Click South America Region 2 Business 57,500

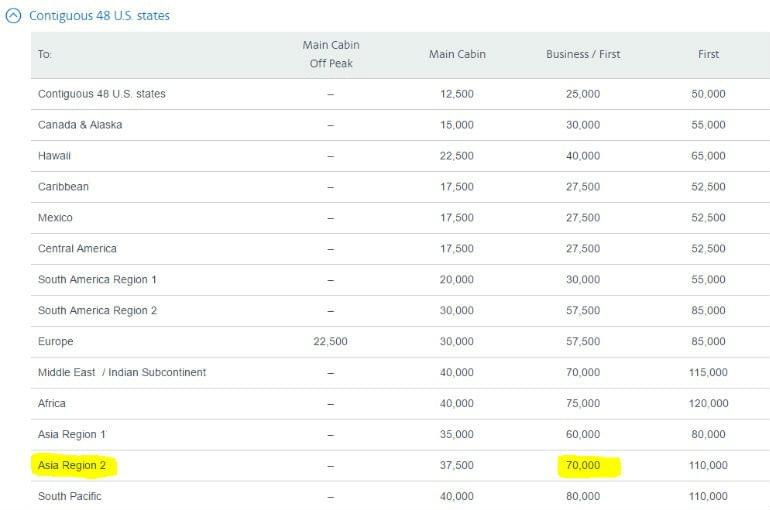[x=583, y=310]
